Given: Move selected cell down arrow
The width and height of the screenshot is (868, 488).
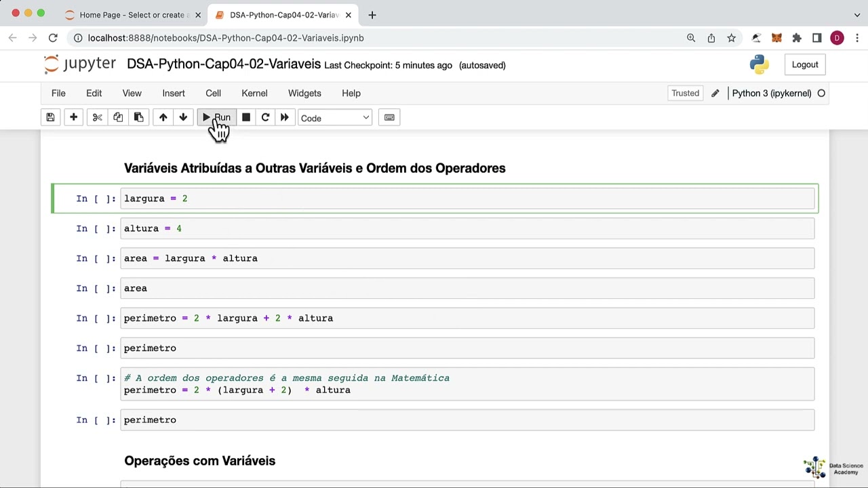Looking at the screenshot, I should [x=183, y=118].
